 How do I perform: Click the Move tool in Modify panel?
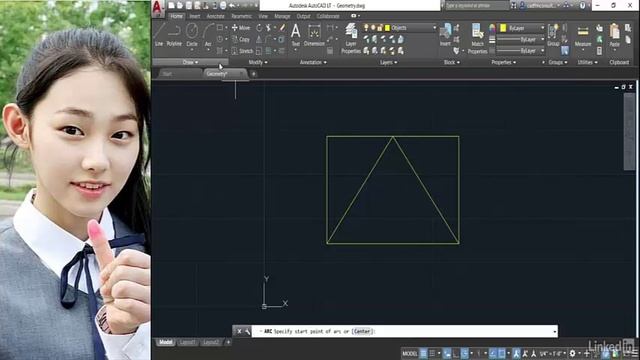pos(241,28)
